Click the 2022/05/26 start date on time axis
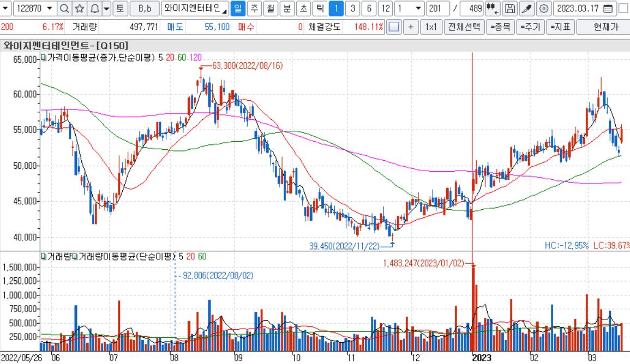 (21, 358)
